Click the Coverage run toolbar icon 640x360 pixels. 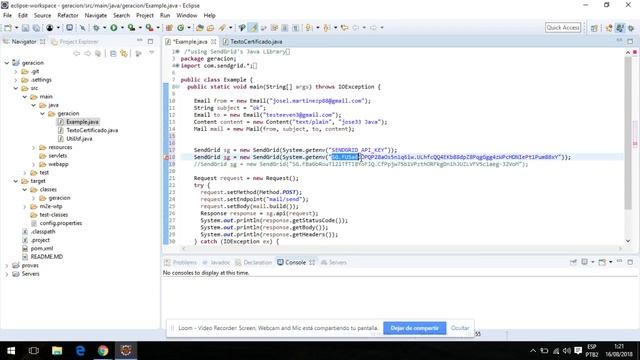131,28
